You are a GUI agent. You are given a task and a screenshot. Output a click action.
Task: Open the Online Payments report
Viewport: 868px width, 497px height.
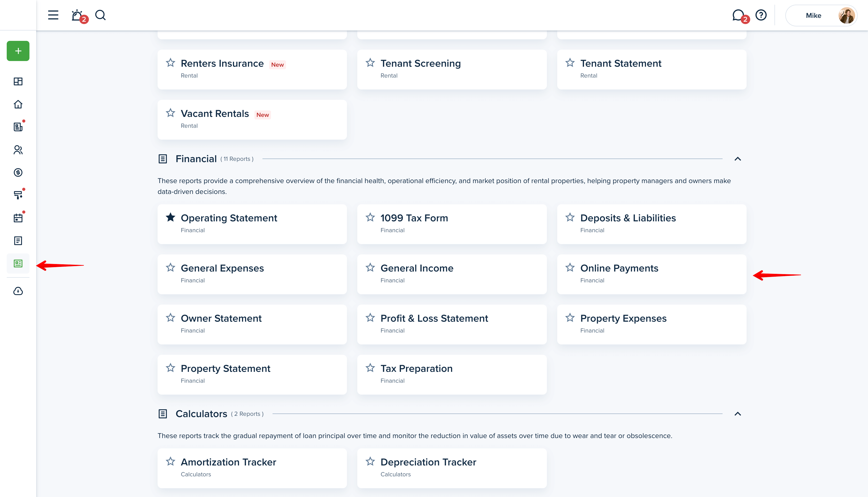tap(652, 274)
